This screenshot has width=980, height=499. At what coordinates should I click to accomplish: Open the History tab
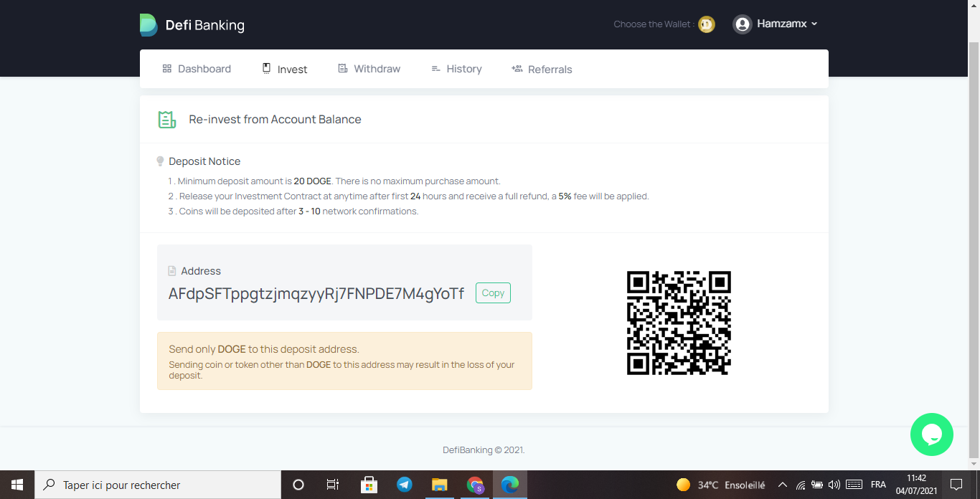point(456,69)
